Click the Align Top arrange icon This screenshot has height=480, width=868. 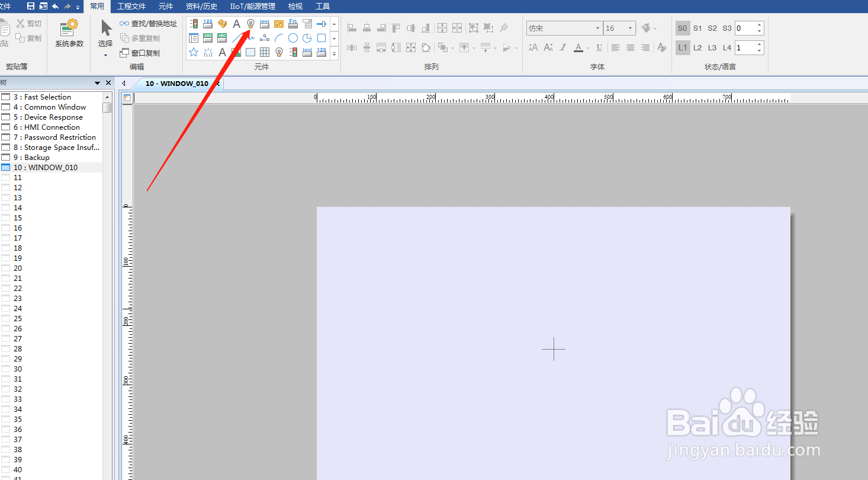[x=396, y=28]
